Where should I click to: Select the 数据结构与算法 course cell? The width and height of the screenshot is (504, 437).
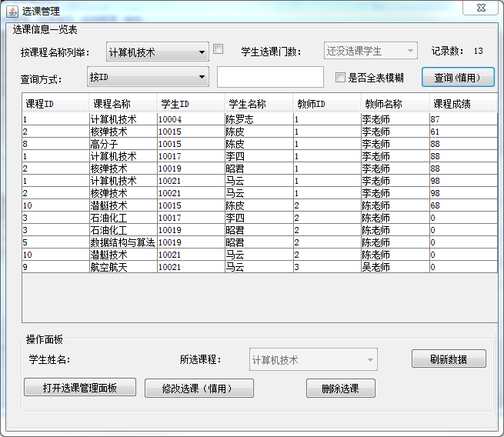pyautogui.click(x=123, y=242)
